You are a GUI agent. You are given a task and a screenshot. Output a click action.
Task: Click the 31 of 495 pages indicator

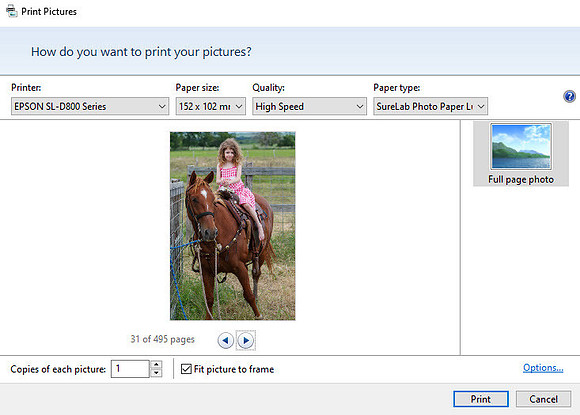pos(162,339)
